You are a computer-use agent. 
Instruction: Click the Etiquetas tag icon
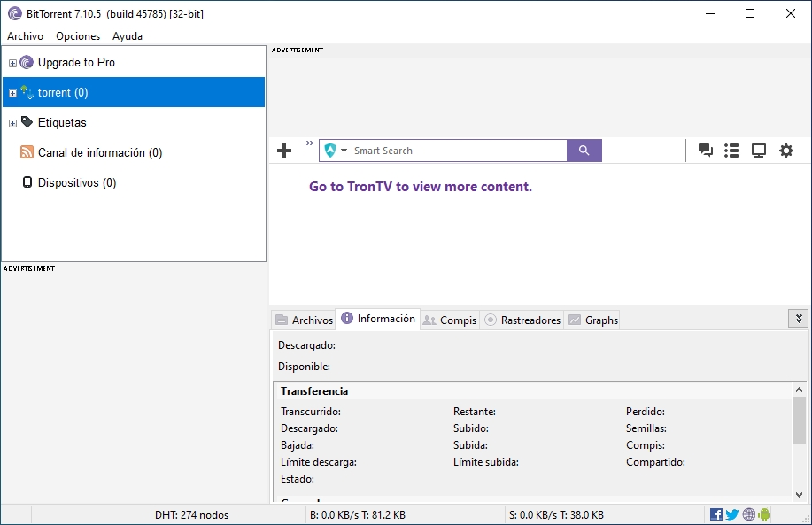coord(27,122)
